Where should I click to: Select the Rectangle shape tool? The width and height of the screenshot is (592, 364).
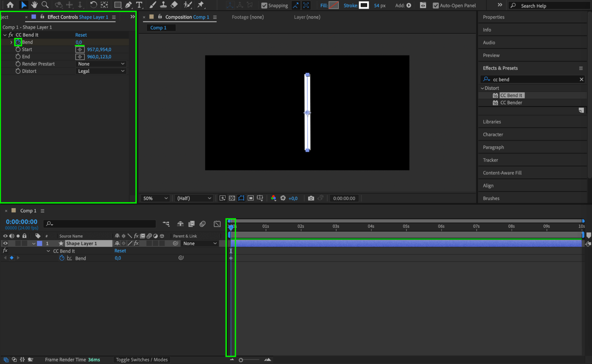click(x=118, y=5)
